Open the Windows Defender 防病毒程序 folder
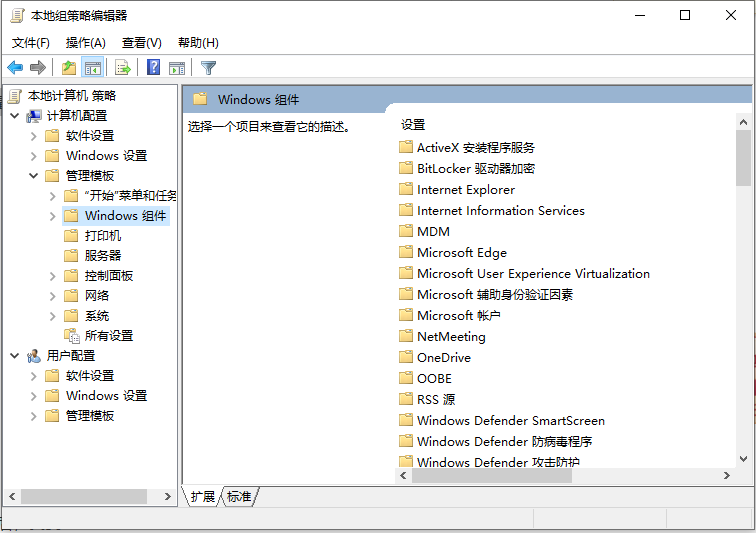Viewport: 756px width, 533px height. (x=496, y=441)
